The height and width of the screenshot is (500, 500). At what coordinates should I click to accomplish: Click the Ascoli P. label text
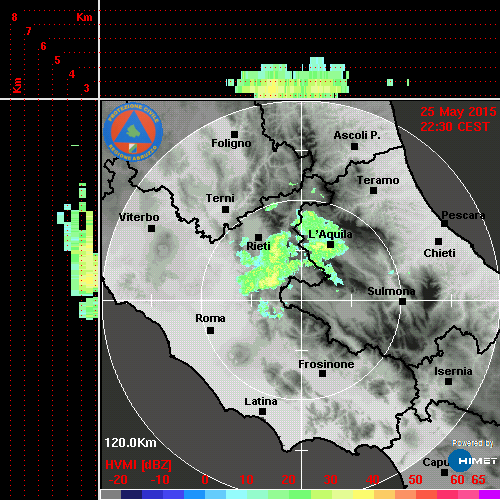pos(357,135)
